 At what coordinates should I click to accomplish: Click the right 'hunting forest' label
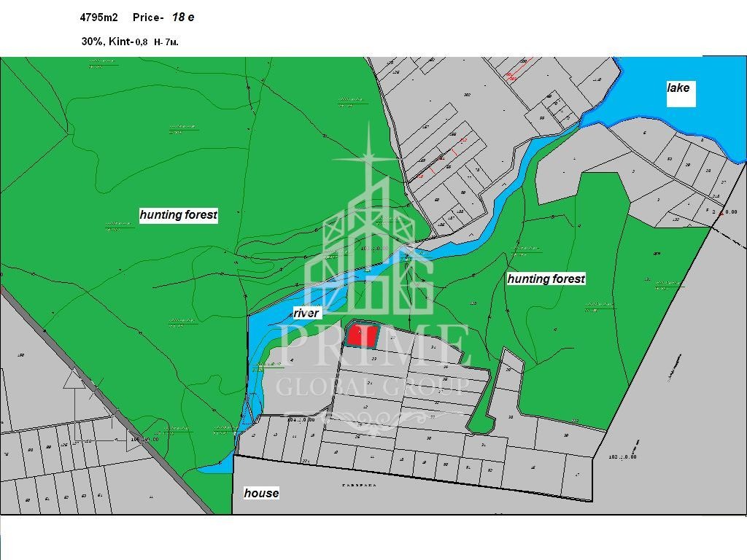click(x=546, y=279)
